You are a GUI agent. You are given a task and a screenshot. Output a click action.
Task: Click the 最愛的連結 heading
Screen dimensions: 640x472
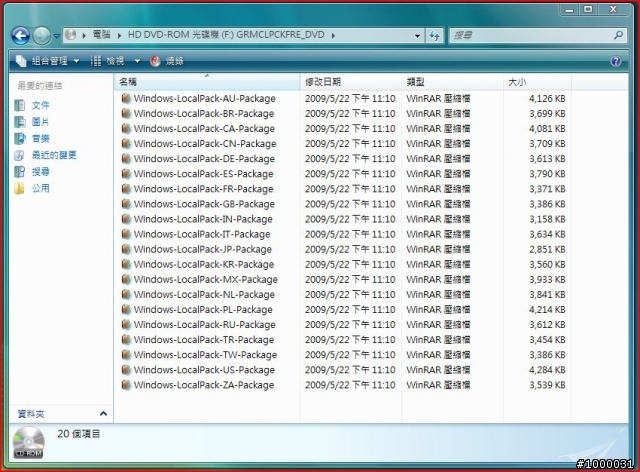click(40, 86)
